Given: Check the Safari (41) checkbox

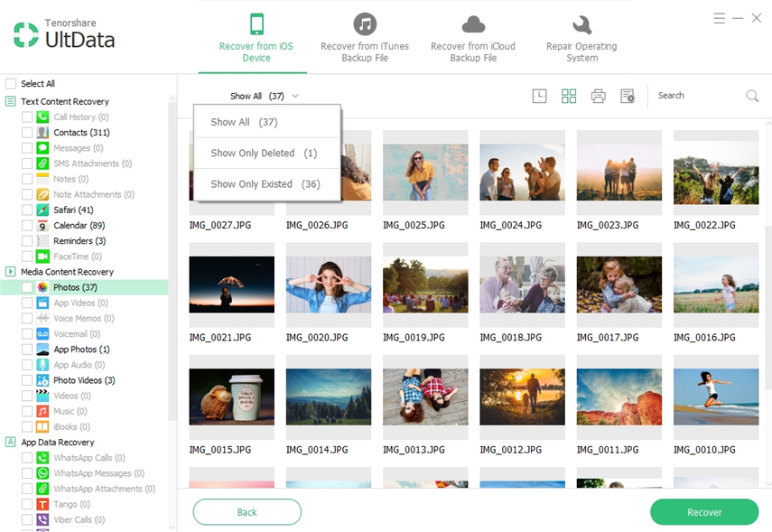Looking at the screenshot, I should (27, 210).
